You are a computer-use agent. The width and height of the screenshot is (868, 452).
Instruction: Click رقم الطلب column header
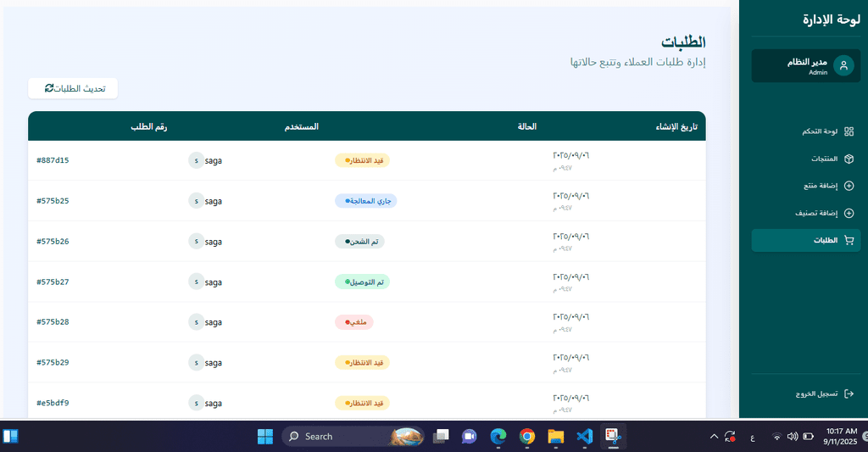click(149, 126)
